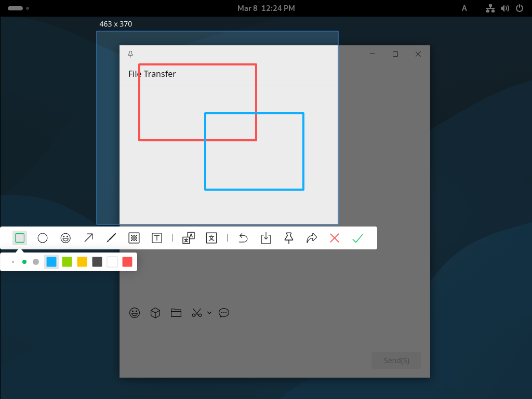Viewport: 532px width, 399px height.
Task: Pin the screenshot to screen
Action: (x=289, y=238)
